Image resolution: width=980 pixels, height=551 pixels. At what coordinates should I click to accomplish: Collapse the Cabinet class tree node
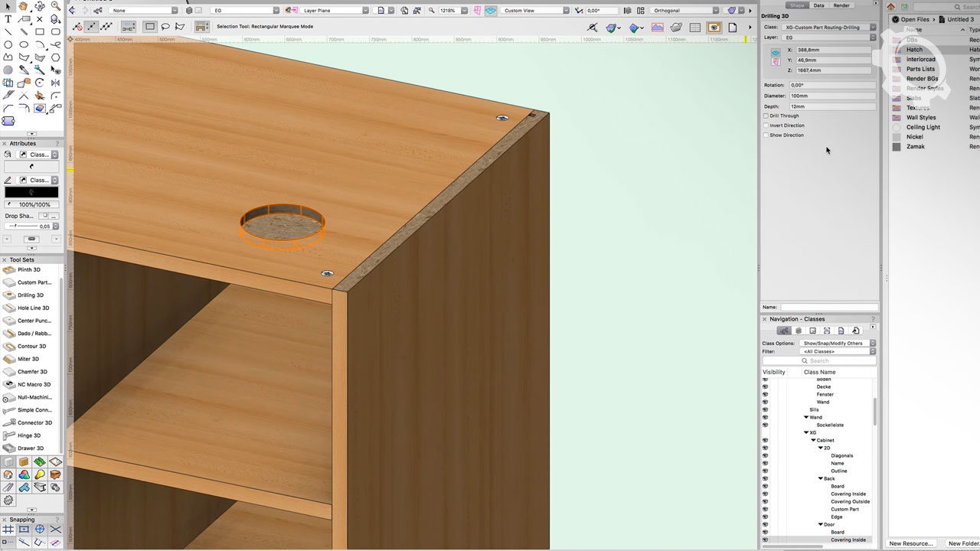(813, 441)
